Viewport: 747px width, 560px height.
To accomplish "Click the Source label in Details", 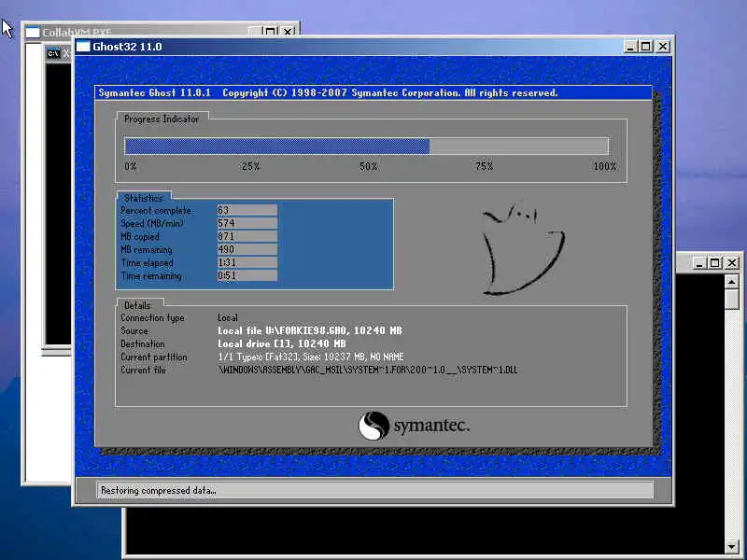I will (134, 330).
